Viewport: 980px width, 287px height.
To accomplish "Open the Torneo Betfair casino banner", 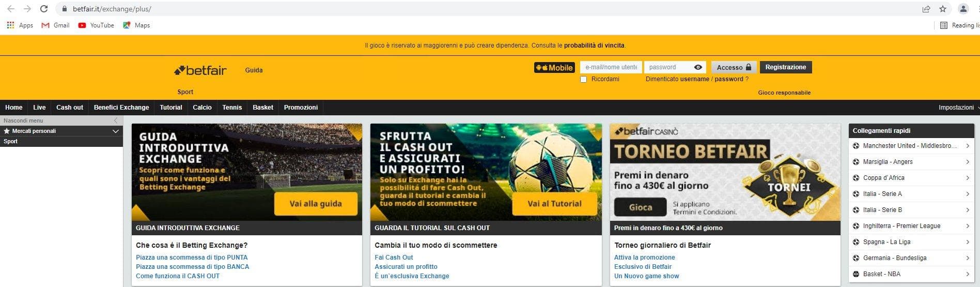I will coord(725,172).
